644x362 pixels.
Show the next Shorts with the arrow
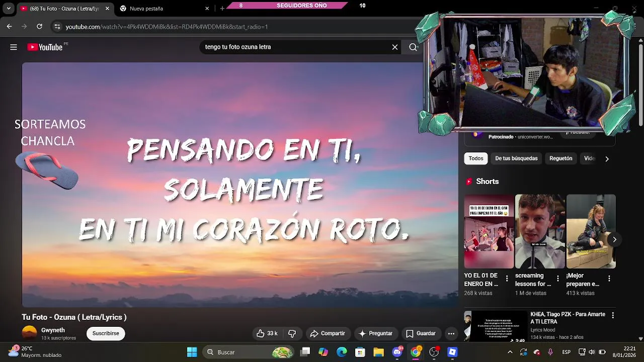tap(614, 239)
